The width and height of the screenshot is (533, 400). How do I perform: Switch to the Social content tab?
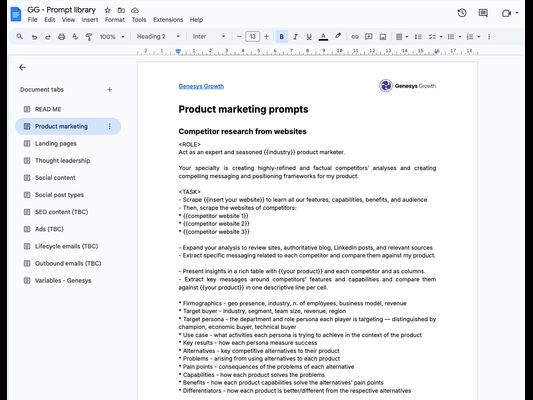[x=68, y=178]
